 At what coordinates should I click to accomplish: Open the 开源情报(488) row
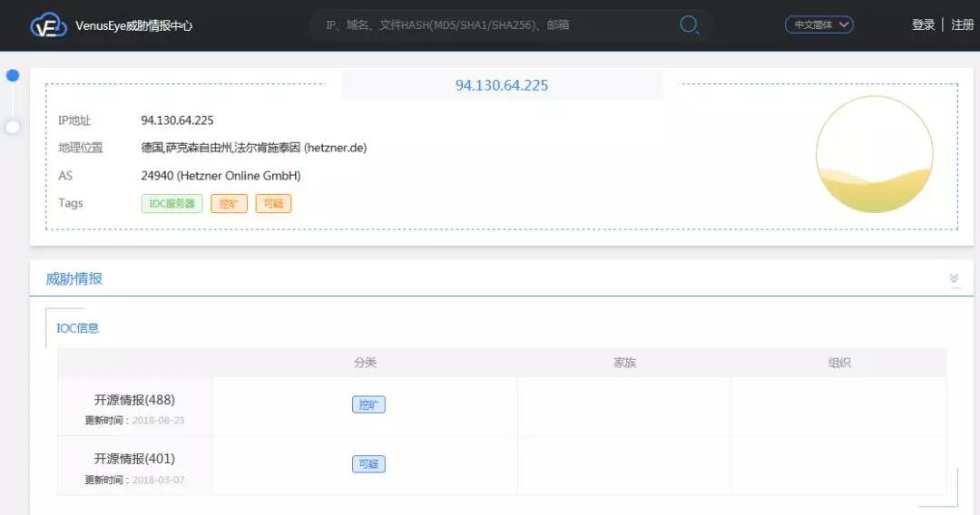[x=134, y=400]
